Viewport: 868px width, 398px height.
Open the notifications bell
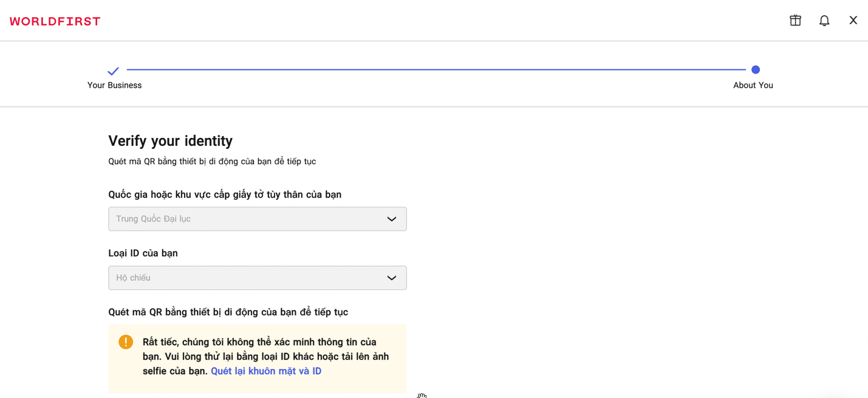point(824,21)
